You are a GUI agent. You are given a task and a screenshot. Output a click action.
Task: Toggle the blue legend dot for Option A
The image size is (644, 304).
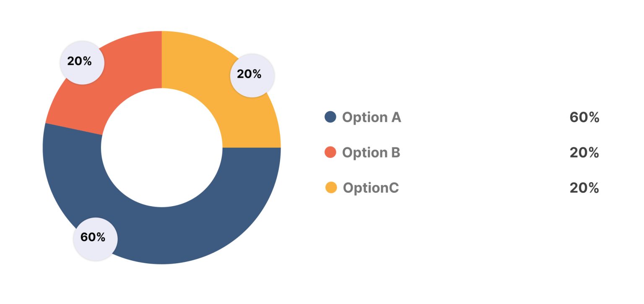click(330, 117)
